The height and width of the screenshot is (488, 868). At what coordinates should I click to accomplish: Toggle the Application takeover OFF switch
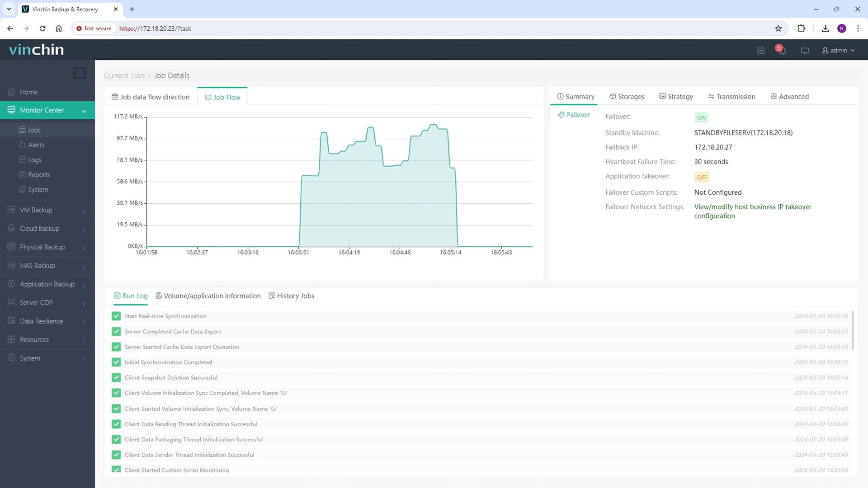point(702,177)
